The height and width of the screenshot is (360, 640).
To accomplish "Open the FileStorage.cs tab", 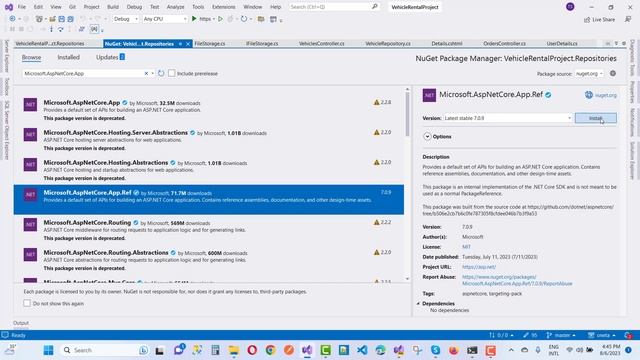I will (209, 43).
